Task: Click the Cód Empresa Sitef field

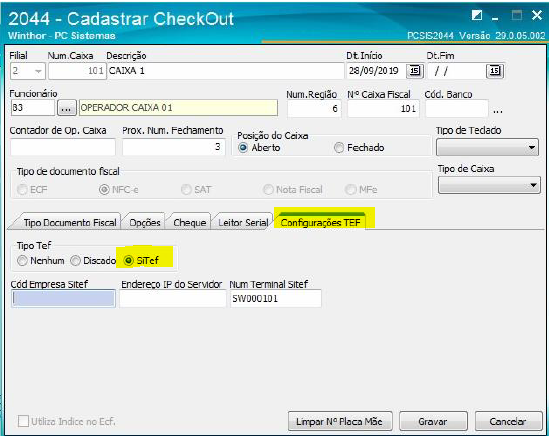Action: click(63, 299)
